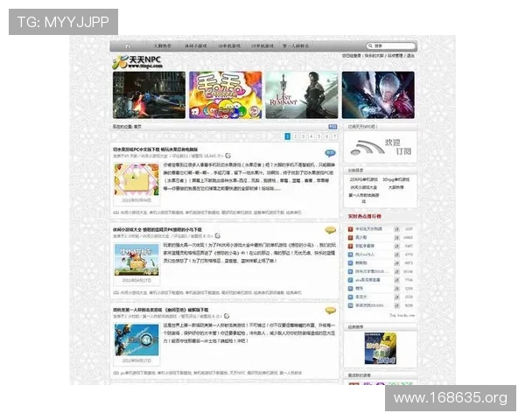Click the refresh icon beside first post's view count
Screen dimensions: 525x420
[x=228, y=156]
